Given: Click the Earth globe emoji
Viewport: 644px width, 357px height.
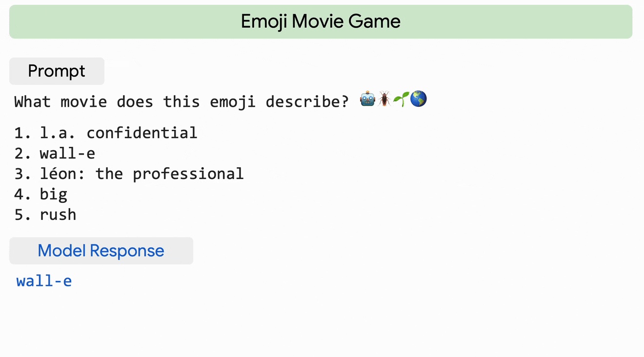Looking at the screenshot, I should tap(419, 99).
